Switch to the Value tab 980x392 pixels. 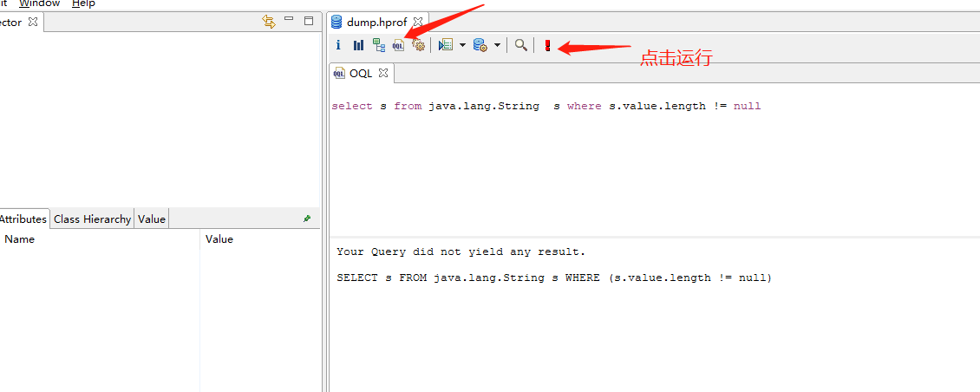(x=152, y=219)
